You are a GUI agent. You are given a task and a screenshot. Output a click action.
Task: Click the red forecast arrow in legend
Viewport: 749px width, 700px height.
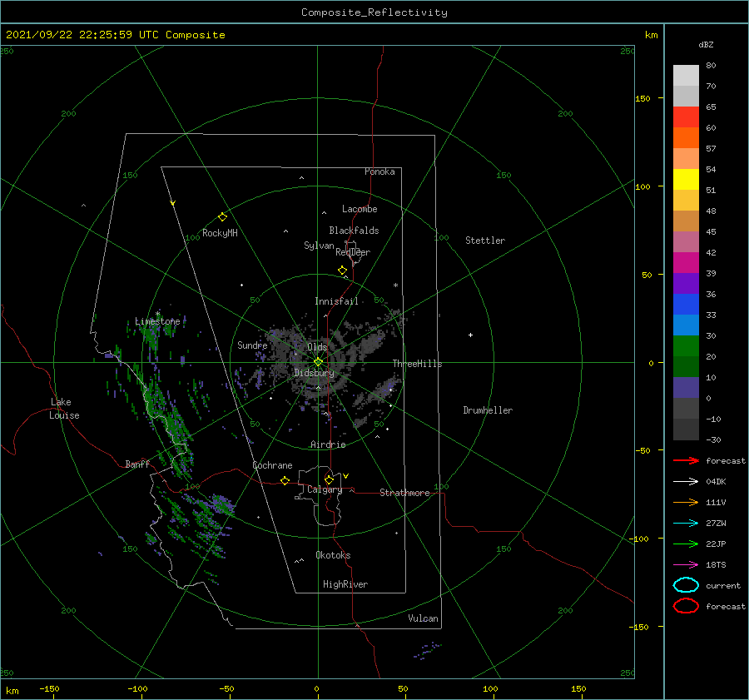click(686, 460)
